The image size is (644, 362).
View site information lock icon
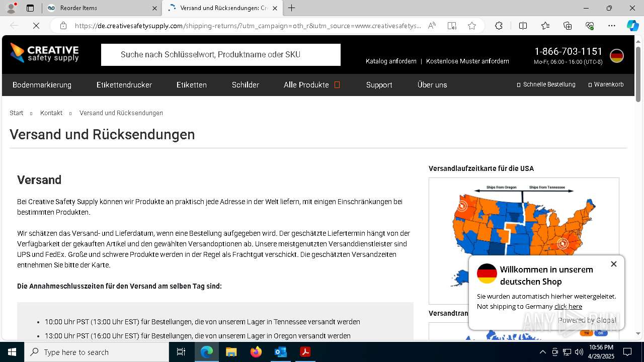click(x=63, y=26)
